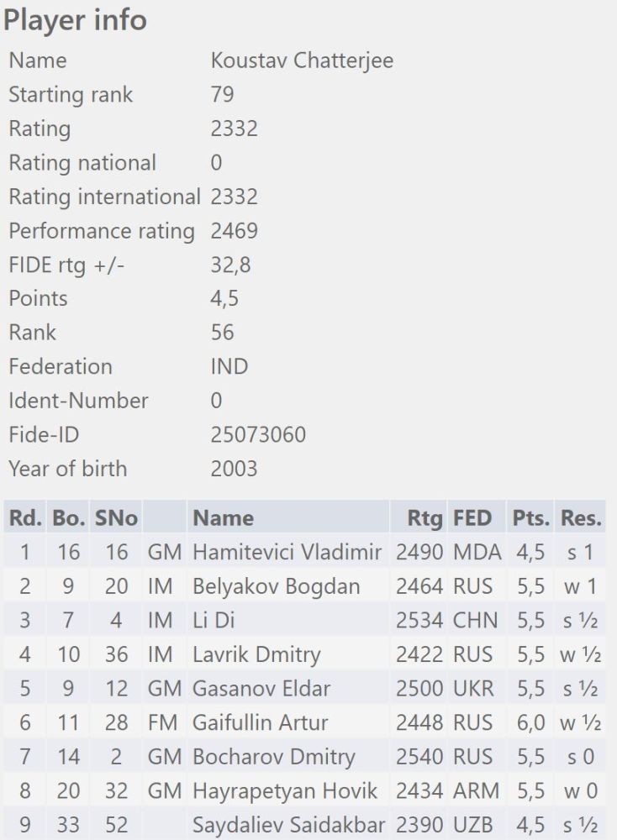
Task: Open Bocharov Dmitry's player info
Action: click(274, 757)
